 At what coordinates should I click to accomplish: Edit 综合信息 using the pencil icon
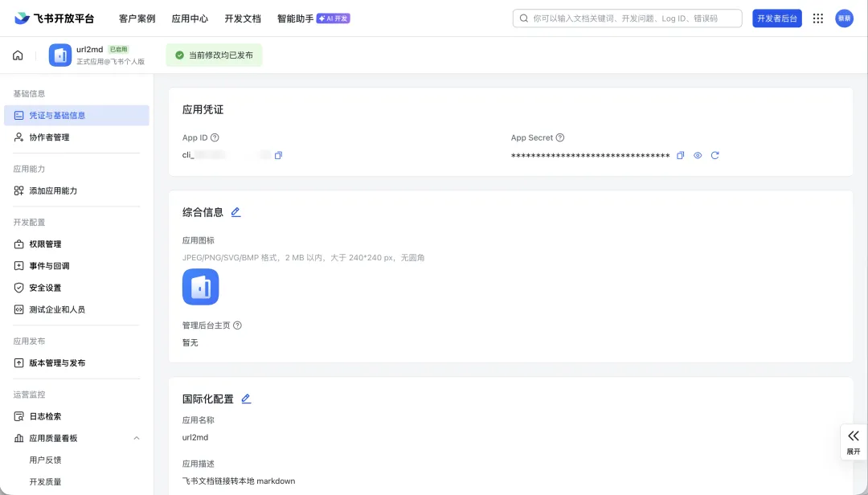coord(235,211)
